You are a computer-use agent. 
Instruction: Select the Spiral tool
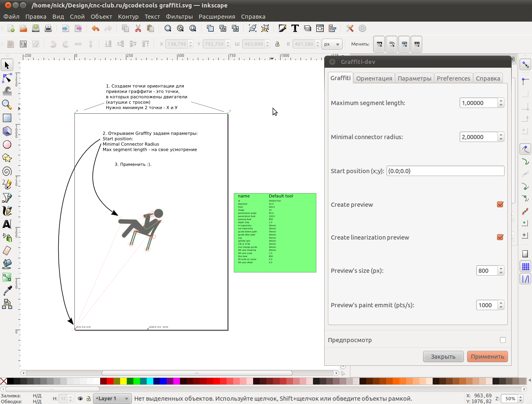(x=7, y=171)
